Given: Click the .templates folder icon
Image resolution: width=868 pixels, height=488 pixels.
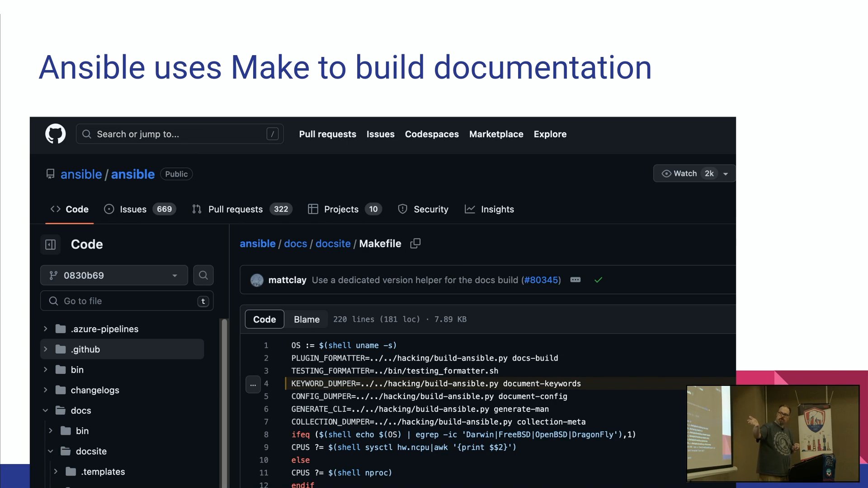Looking at the screenshot, I should click(71, 471).
